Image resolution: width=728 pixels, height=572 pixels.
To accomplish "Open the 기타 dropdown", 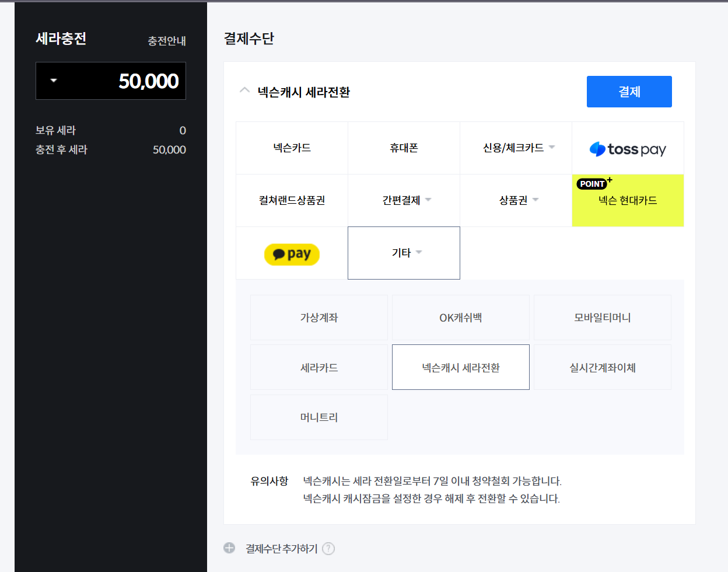I will pos(404,253).
